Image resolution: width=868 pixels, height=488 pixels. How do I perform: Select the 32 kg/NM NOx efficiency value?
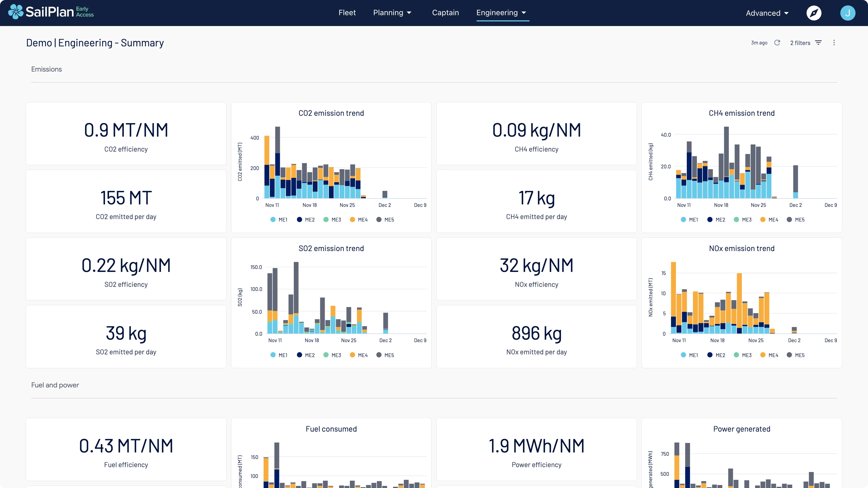537,265
